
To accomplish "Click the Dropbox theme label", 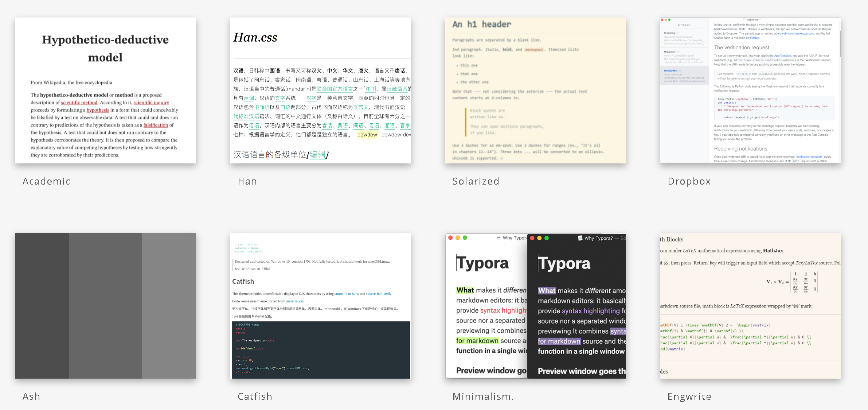I will 689,181.
